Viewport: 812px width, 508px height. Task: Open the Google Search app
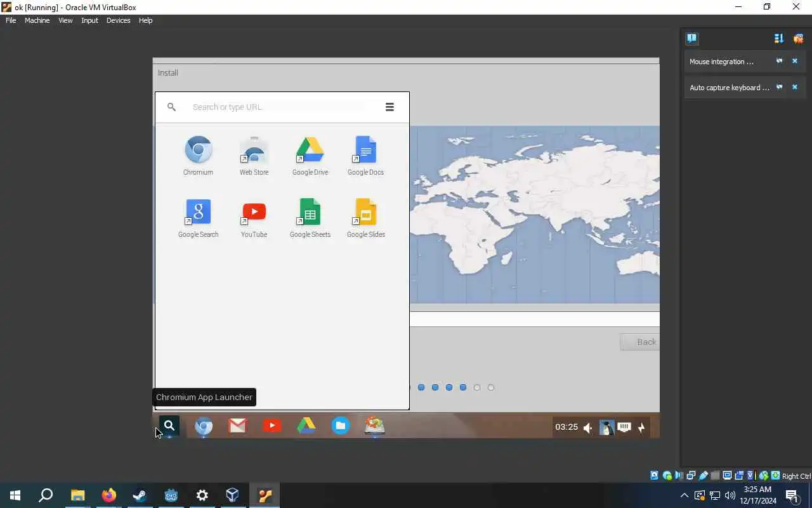tap(198, 218)
